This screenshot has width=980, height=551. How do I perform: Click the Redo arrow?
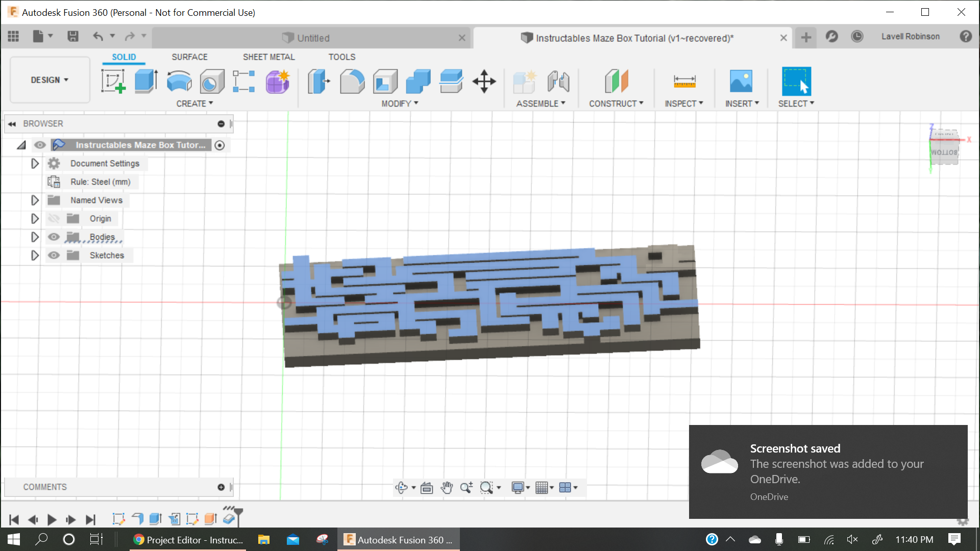(130, 36)
